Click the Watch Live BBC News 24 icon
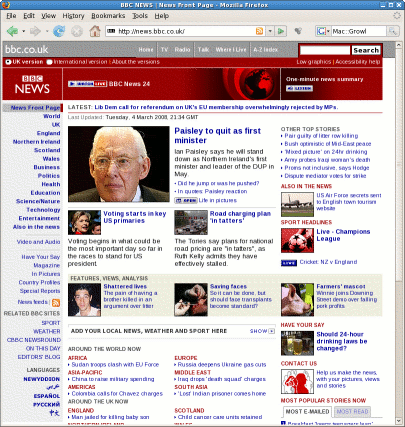 tap(87, 84)
